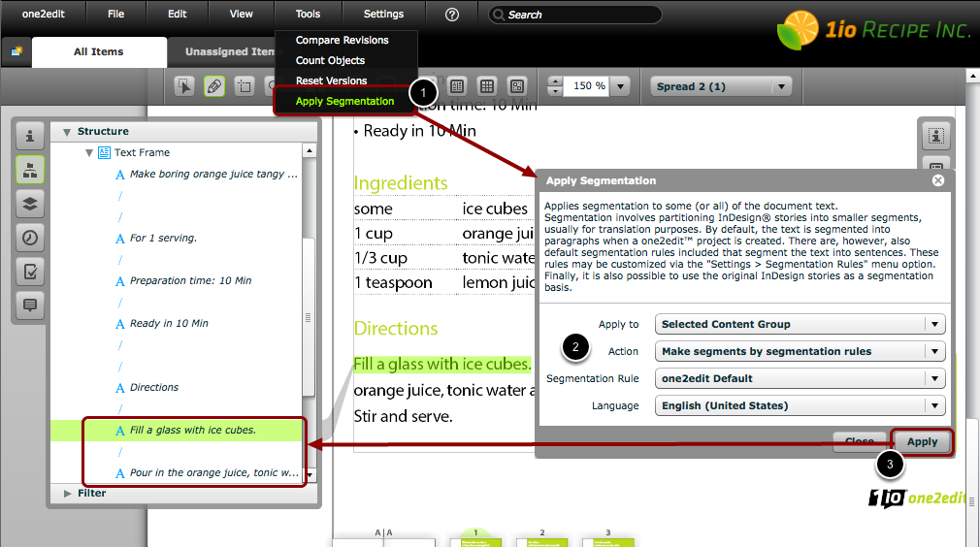Choose Reset Versions menu entry

[331, 81]
